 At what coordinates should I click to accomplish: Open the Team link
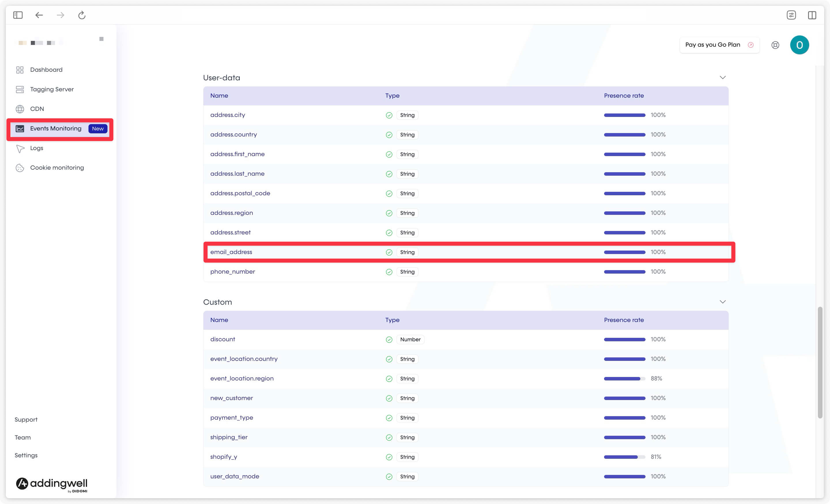pyautogui.click(x=22, y=437)
